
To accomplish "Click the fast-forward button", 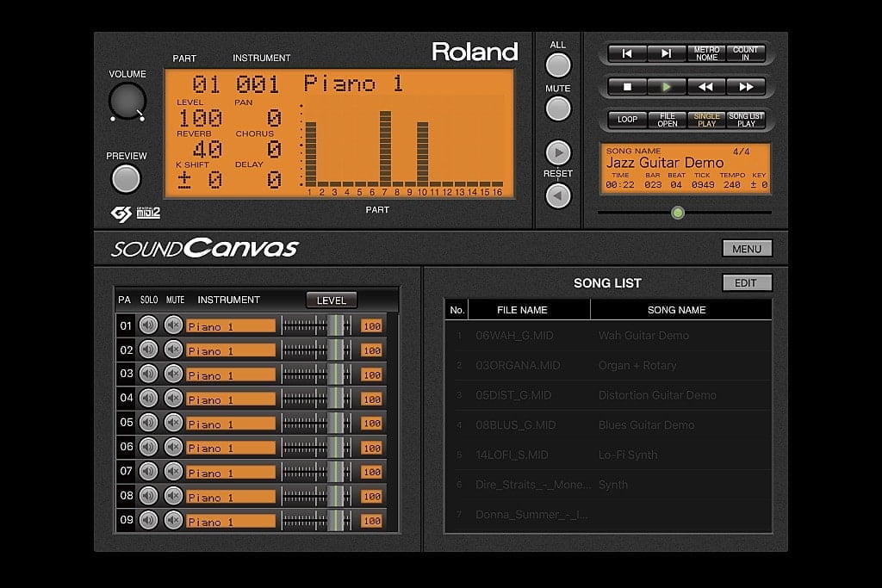I will click(746, 87).
